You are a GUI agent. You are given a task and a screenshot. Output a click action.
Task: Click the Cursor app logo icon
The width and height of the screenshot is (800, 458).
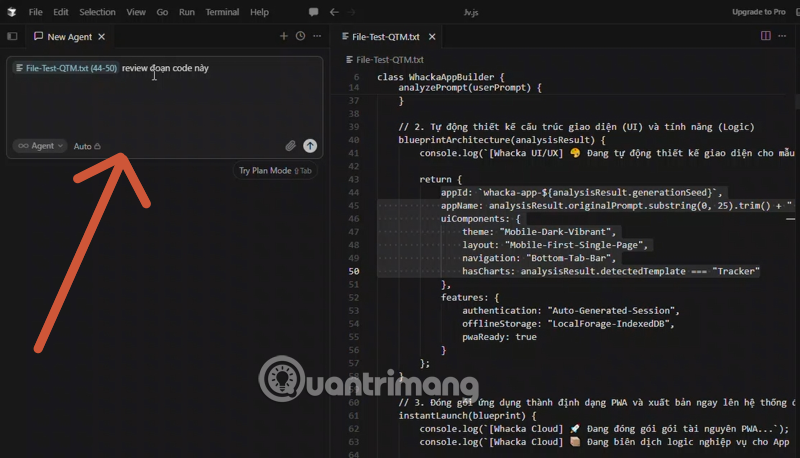[x=11, y=12]
